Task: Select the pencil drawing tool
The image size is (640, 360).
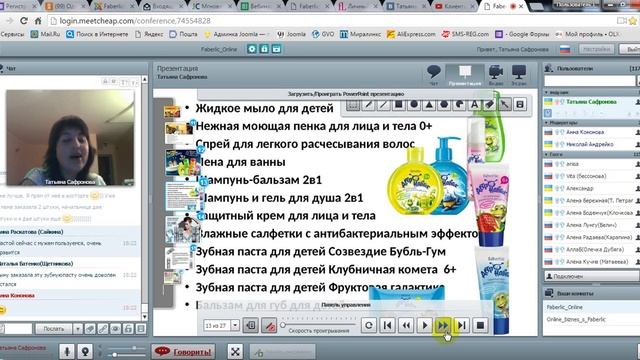Action: 368,104
